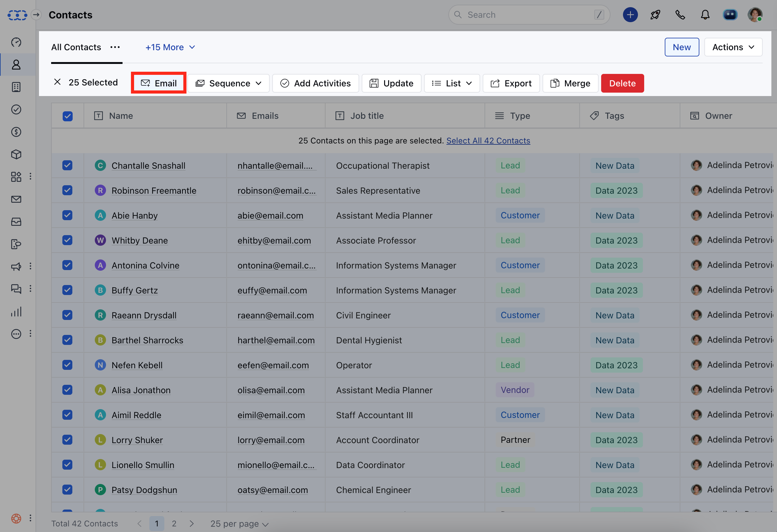
Task: Select the Companies building icon in sidebar
Action: [16, 87]
